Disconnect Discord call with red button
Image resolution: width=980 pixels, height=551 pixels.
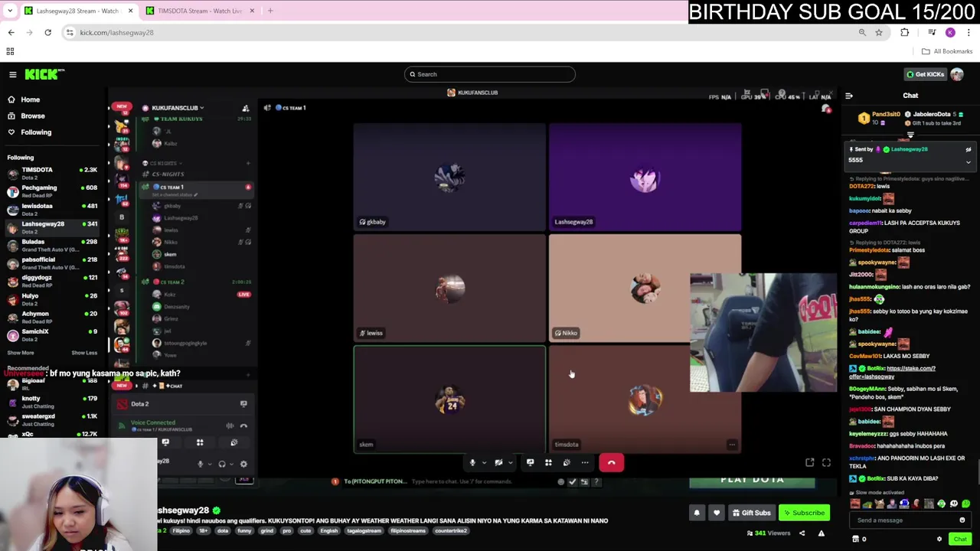click(x=611, y=462)
